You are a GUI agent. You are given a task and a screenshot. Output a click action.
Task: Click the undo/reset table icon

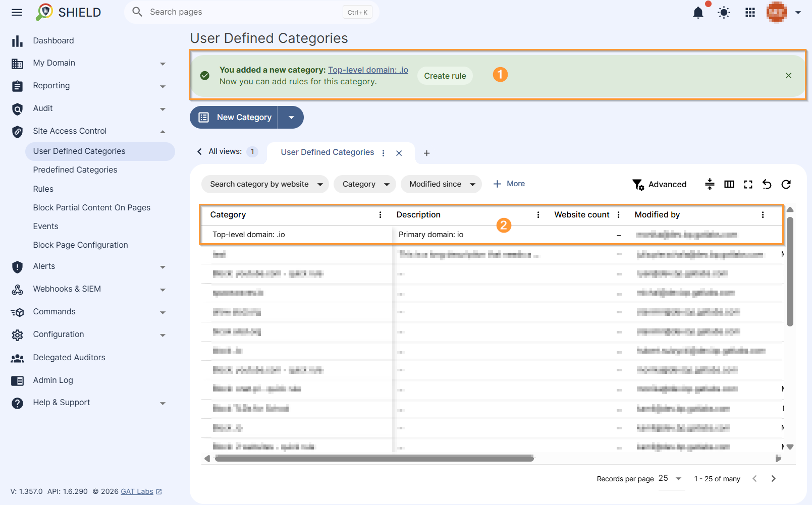click(x=767, y=185)
